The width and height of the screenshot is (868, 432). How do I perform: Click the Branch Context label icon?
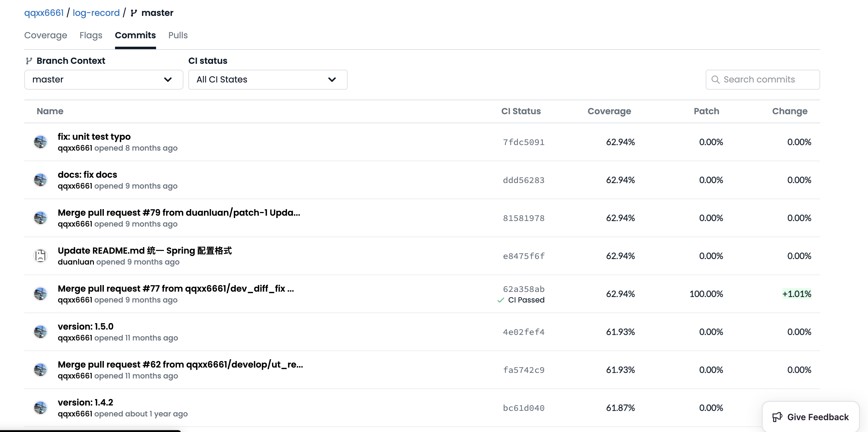pyautogui.click(x=29, y=61)
